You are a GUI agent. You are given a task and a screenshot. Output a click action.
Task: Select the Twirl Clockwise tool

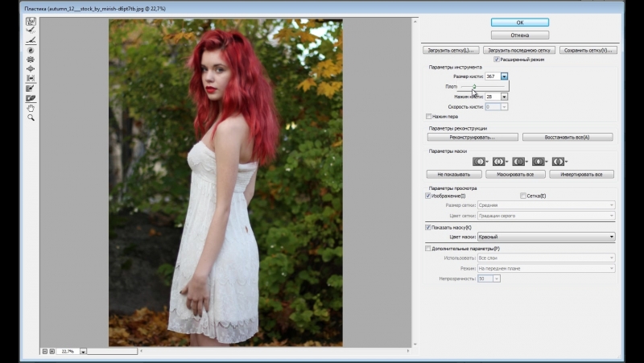[31, 50]
